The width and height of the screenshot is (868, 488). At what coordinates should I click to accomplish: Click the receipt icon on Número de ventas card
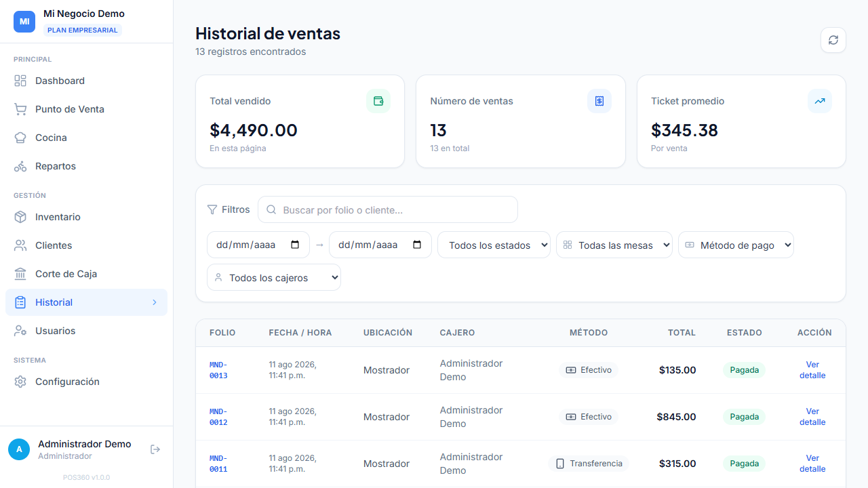click(x=599, y=101)
